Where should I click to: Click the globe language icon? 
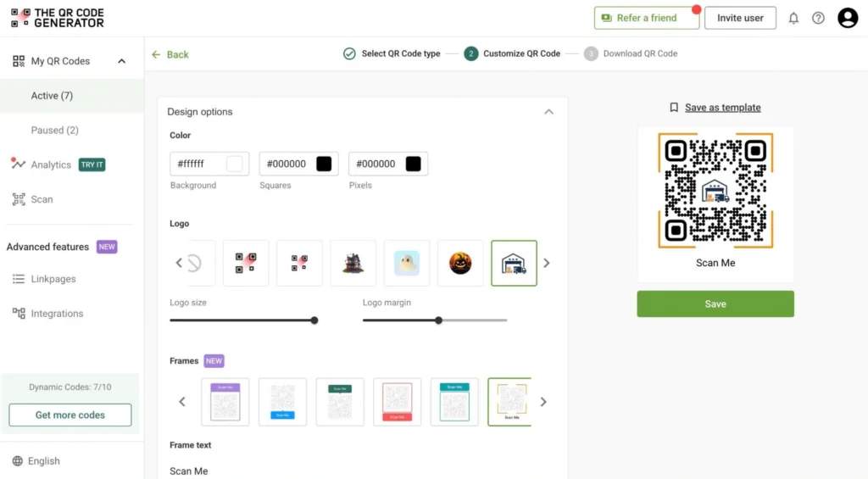pyautogui.click(x=17, y=460)
